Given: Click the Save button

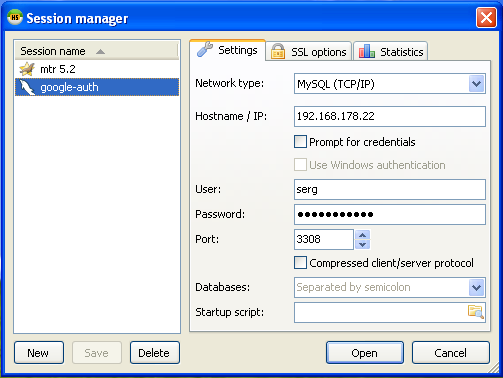Looking at the screenshot, I should (x=97, y=353).
